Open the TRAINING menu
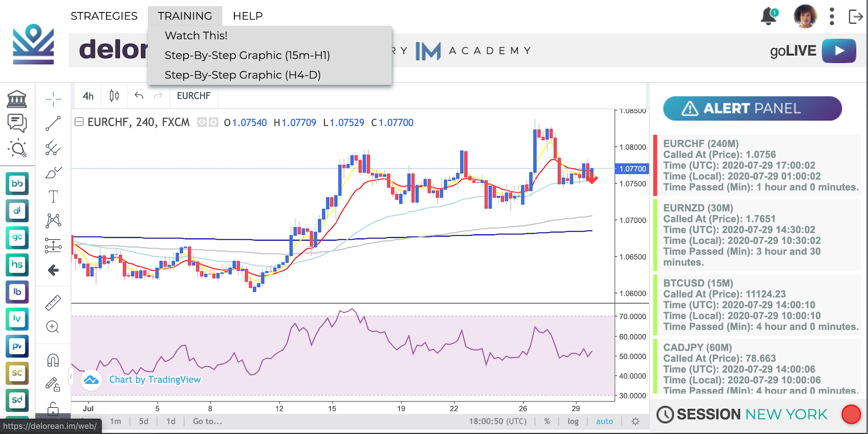 [185, 16]
